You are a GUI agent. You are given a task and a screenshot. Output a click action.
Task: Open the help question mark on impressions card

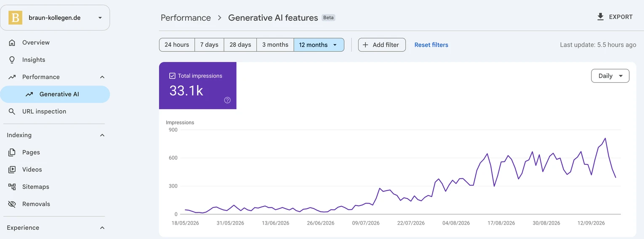point(227,100)
